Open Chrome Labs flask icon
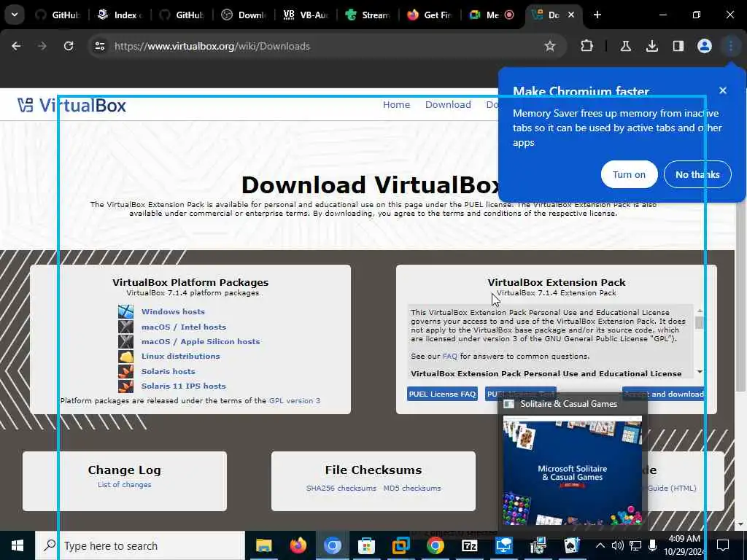Screen dimensions: 747x560 click(x=625, y=46)
